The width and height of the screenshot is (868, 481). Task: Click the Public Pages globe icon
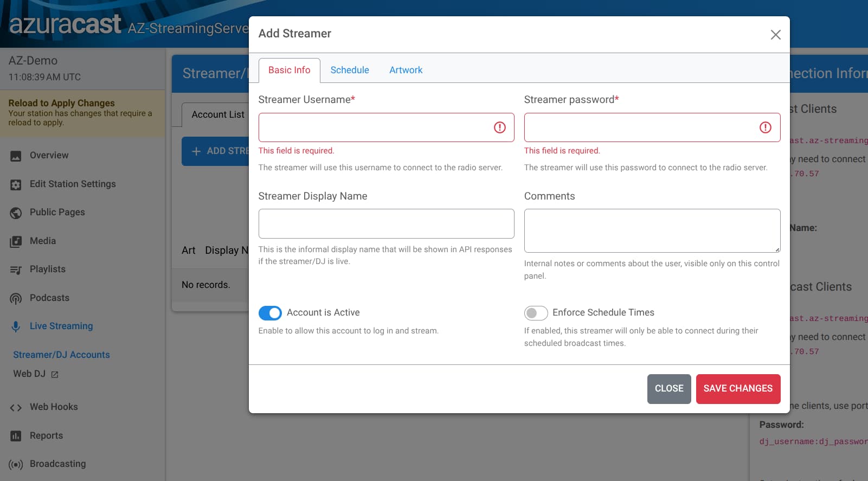pos(16,213)
